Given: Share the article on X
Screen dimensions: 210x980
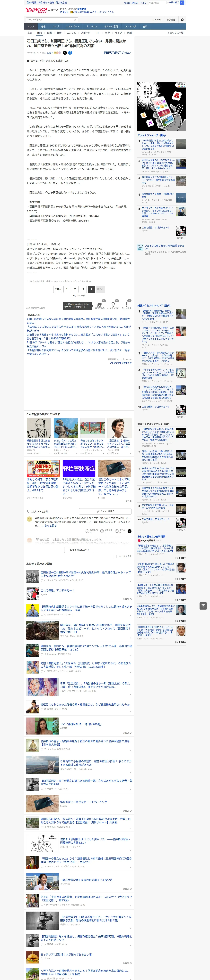Looking at the screenshot, I should tap(65, 53).
